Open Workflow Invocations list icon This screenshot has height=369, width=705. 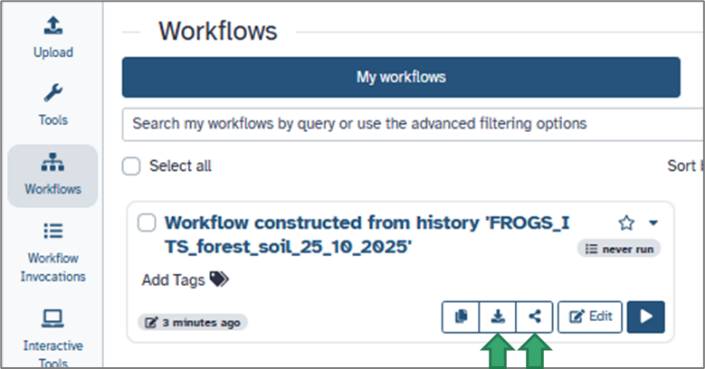(53, 231)
